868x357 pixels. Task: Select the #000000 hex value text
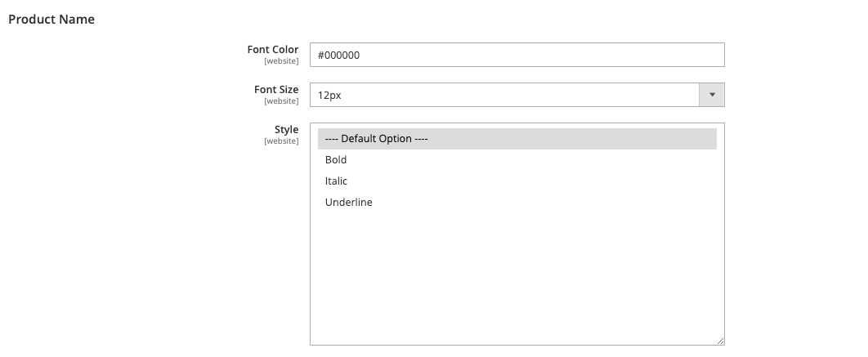[338, 56]
